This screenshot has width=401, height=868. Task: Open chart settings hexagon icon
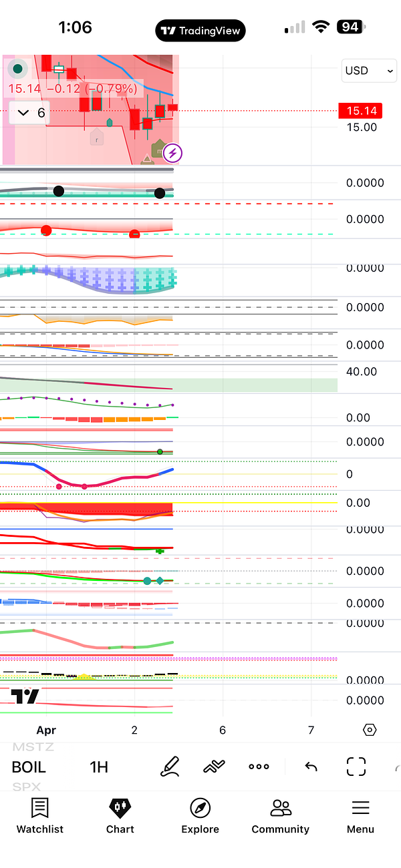click(370, 730)
